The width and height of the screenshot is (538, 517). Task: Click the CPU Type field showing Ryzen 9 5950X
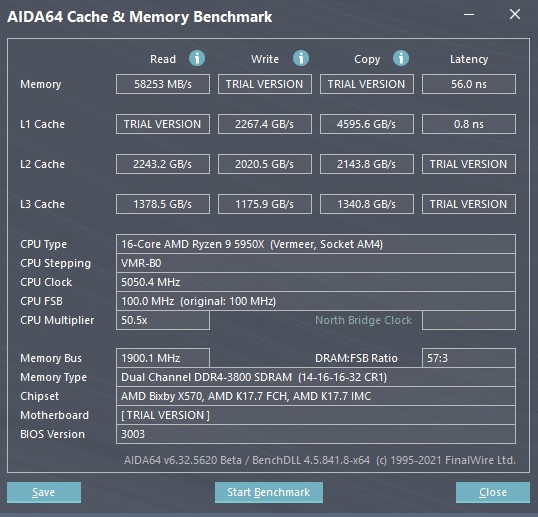316,244
